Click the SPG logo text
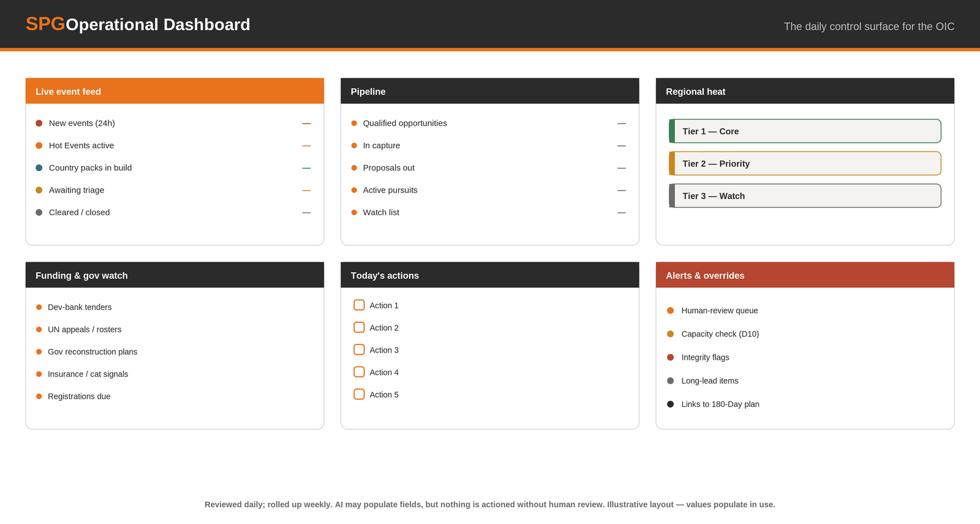 [45, 24]
